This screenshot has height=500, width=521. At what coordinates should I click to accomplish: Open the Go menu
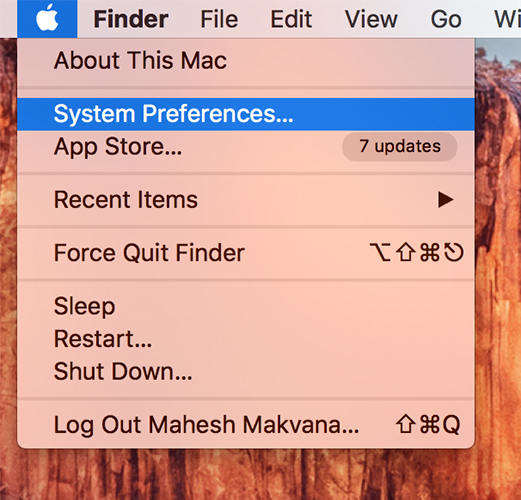point(446,19)
